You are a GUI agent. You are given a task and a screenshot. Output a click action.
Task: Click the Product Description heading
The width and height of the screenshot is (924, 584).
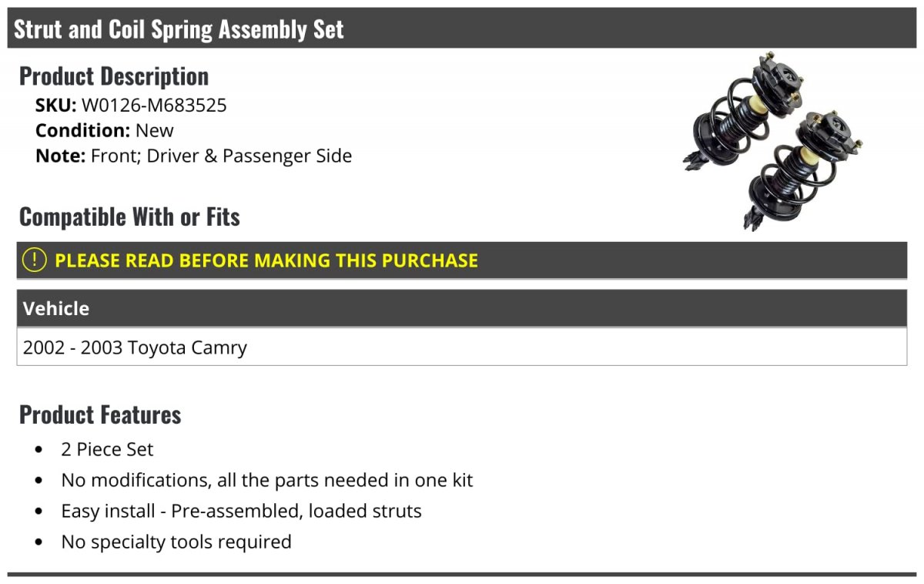coord(114,76)
